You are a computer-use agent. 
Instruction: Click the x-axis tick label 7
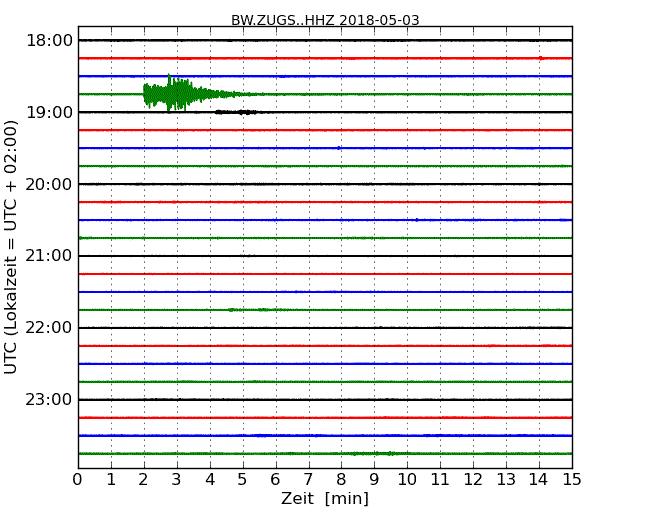click(x=308, y=479)
